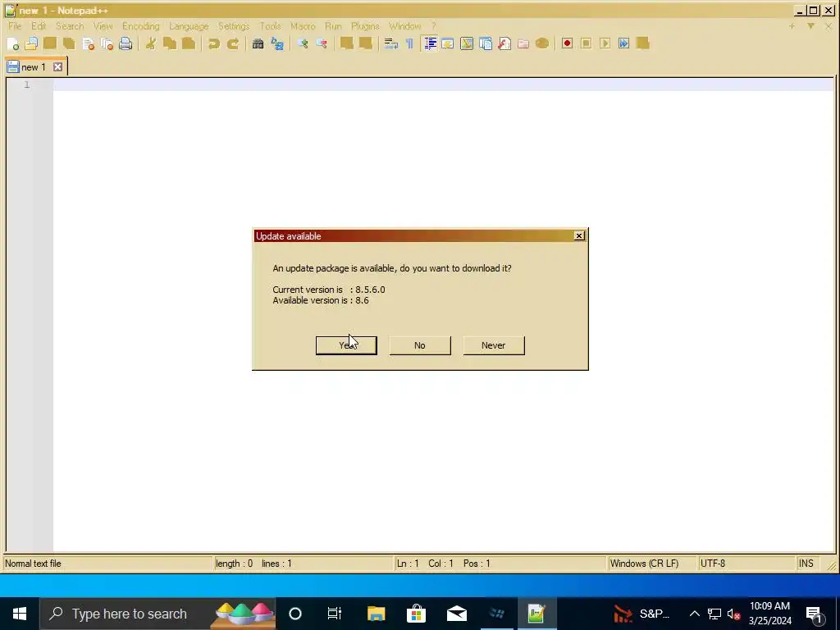Open the ? help menu
Image resolution: width=840 pixels, height=630 pixels.
click(434, 26)
